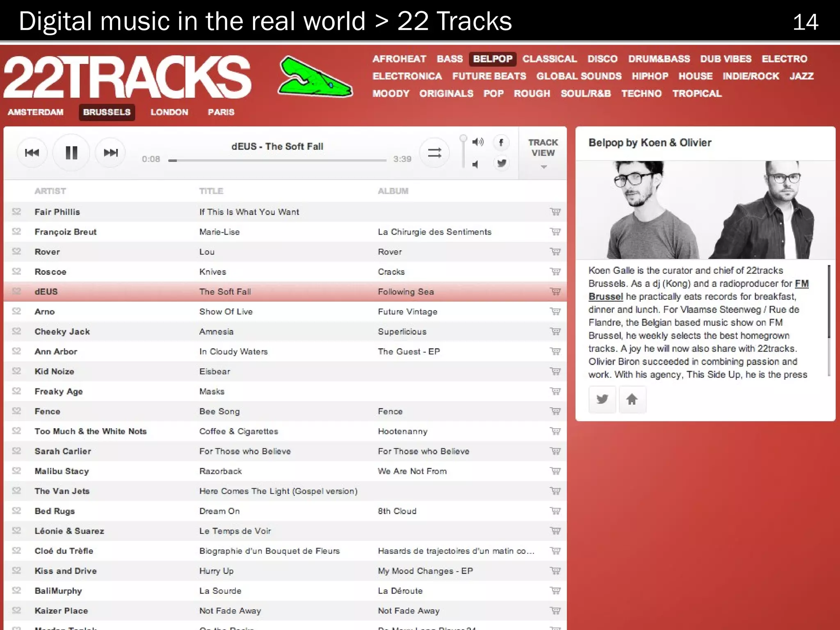The height and width of the screenshot is (630, 840).
Task: Click the cart icon for Ann Arbor
Action: point(555,352)
